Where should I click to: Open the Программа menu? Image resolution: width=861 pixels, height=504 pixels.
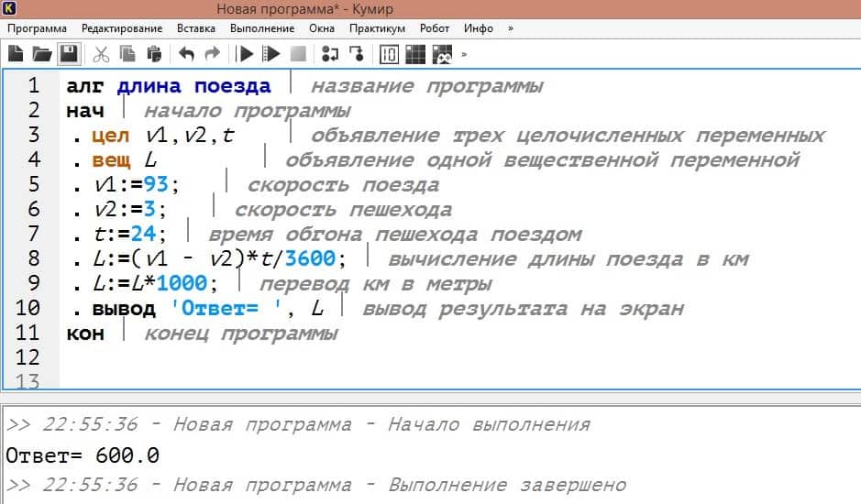37,28
